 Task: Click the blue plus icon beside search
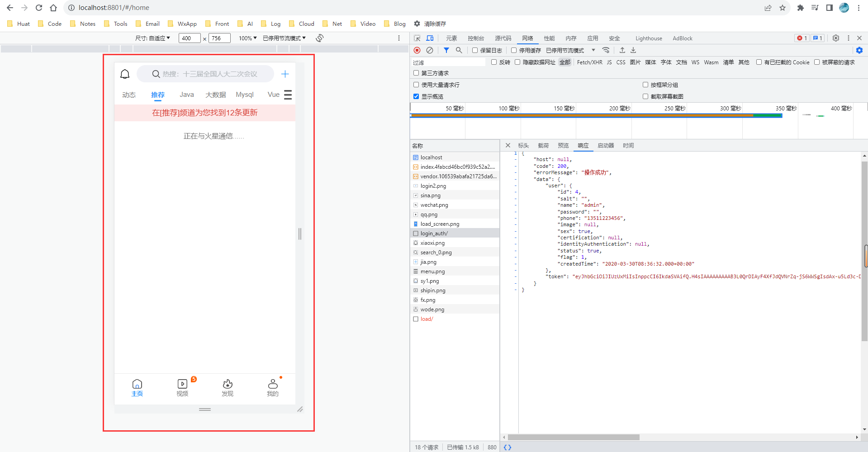coord(285,74)
